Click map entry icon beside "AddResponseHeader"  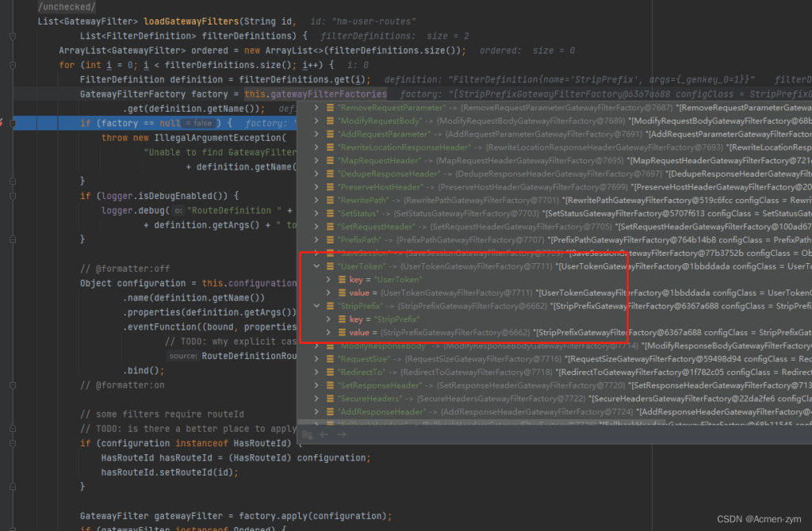[x=330, y=411]
